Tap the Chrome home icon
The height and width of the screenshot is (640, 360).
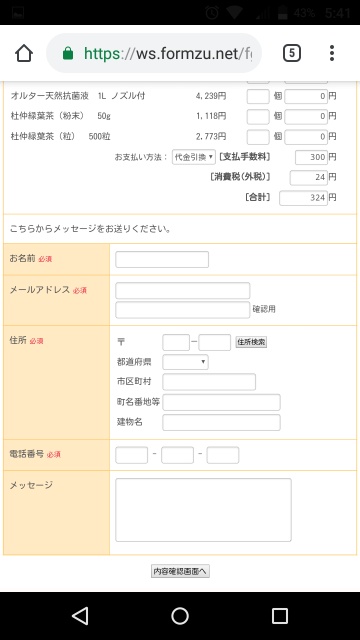[24, 53]
